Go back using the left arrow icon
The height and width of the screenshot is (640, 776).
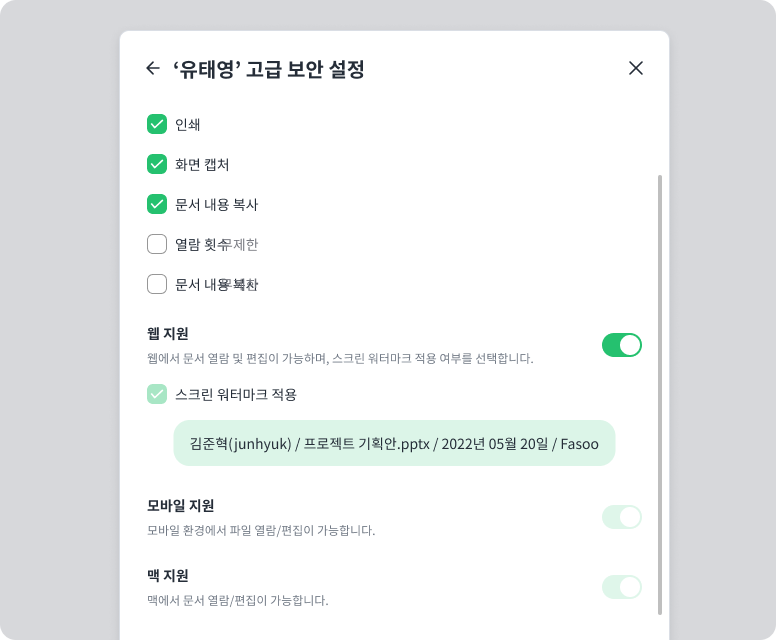click(x=153, y=68)
